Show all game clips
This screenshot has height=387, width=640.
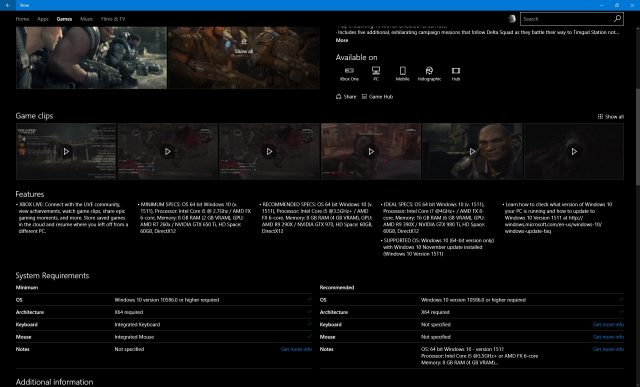[x=611, y=116]
